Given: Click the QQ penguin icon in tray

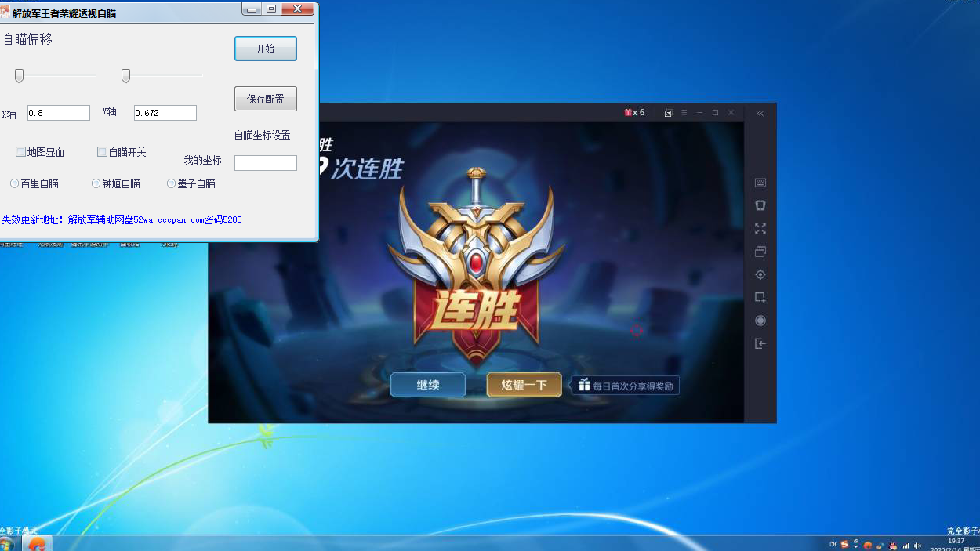Looking at the screenshot, I should (x=893, y=546).
